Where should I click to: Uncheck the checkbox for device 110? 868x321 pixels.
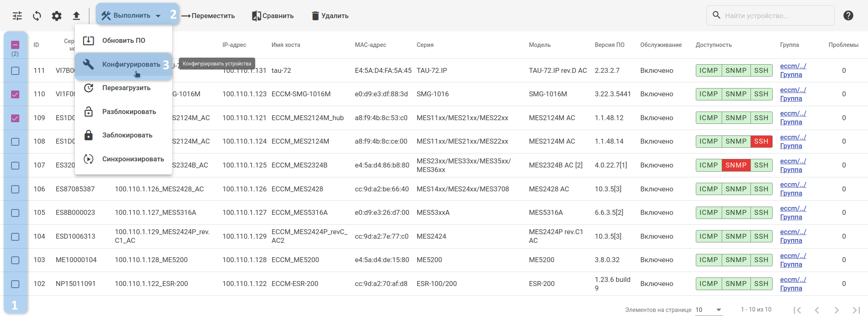click(x=15, y=94)
